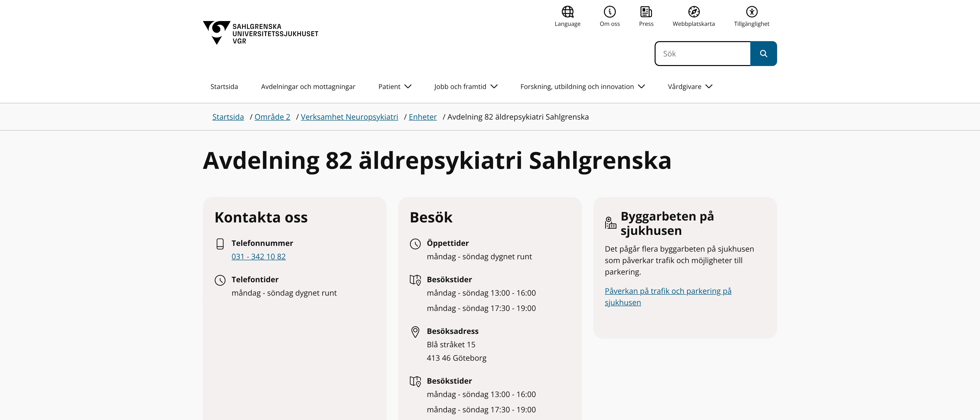Viewport: 980px width, 420px height.
Task: Open the Patient menu item label
Action: coord(389,86)
